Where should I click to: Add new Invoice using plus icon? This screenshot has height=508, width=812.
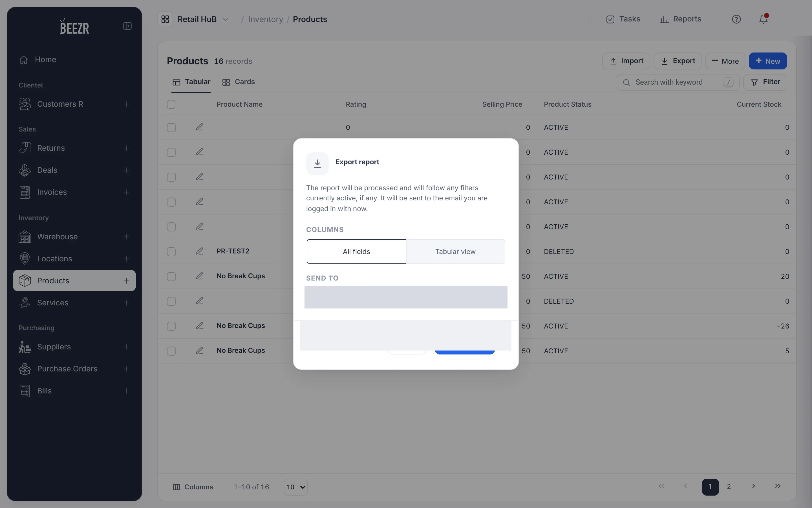pos(127,192)
